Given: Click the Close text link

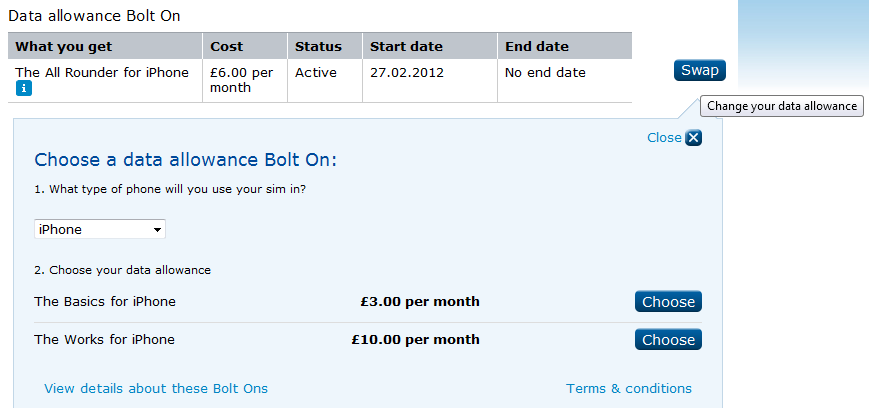Looking at the screenshot, I should point(664,137).
